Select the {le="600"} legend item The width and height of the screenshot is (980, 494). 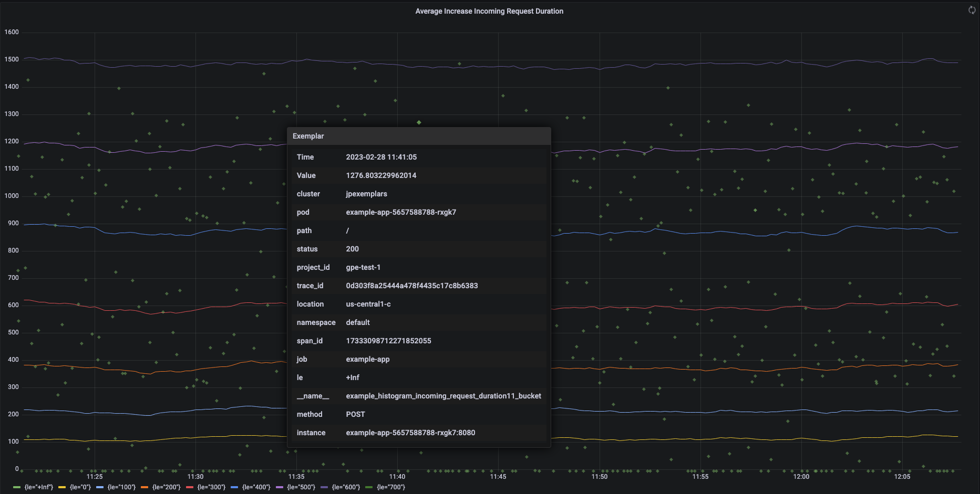click(x=347, y=487)
